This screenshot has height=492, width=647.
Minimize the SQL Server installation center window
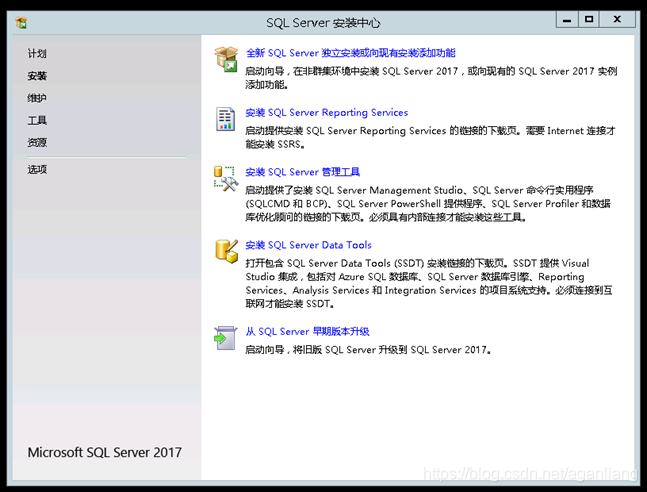pyautogui.click(x=567, y=19)
